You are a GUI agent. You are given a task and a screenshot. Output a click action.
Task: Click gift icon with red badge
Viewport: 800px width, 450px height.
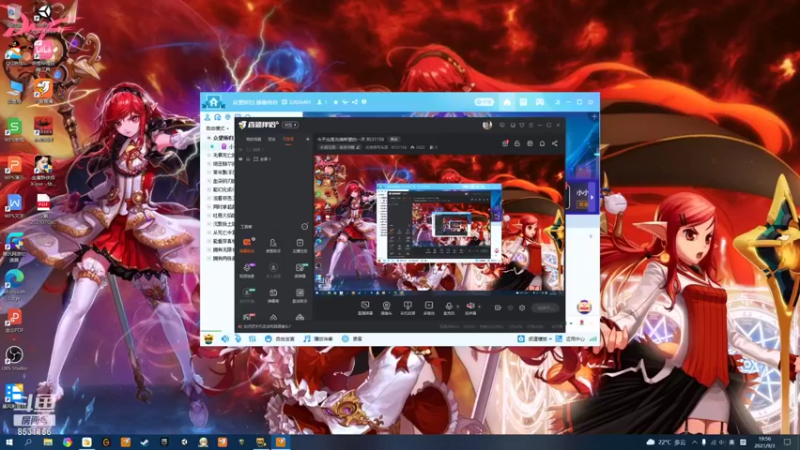[x=505, y=143]
